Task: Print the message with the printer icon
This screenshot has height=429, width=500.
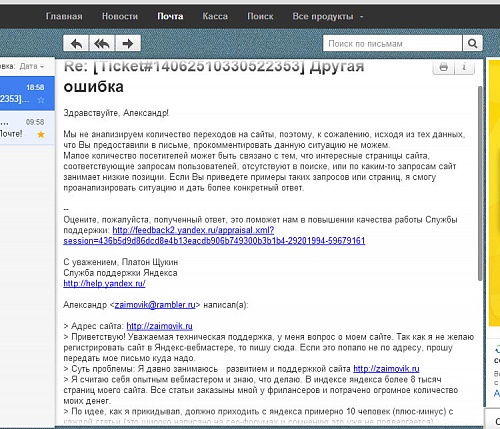Action: [x=443, y=67]
